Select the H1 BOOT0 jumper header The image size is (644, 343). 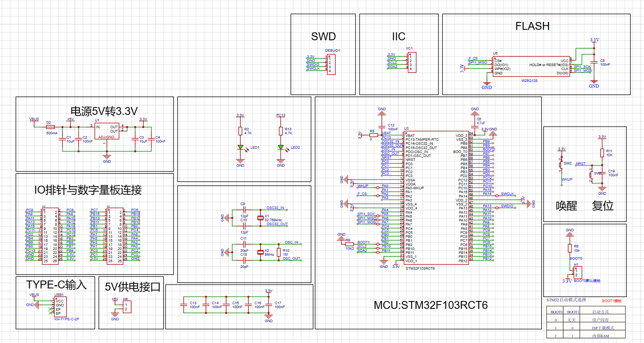578,273
